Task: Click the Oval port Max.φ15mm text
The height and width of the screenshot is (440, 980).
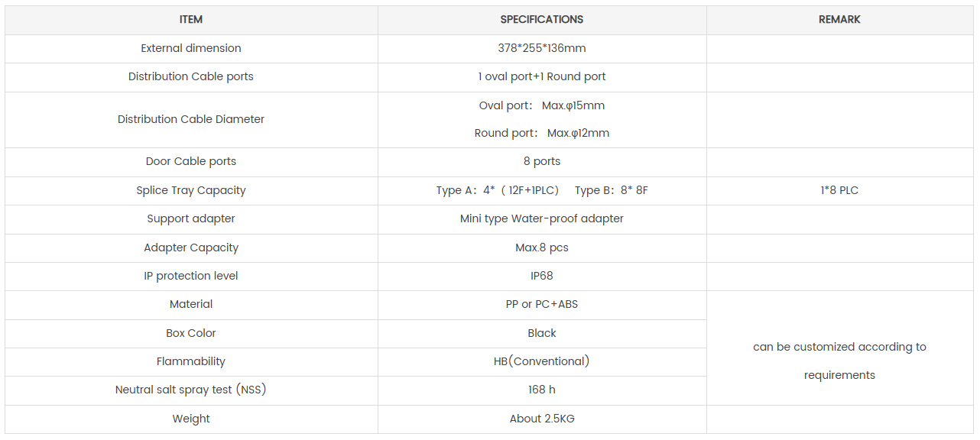Action: (542, 105)
